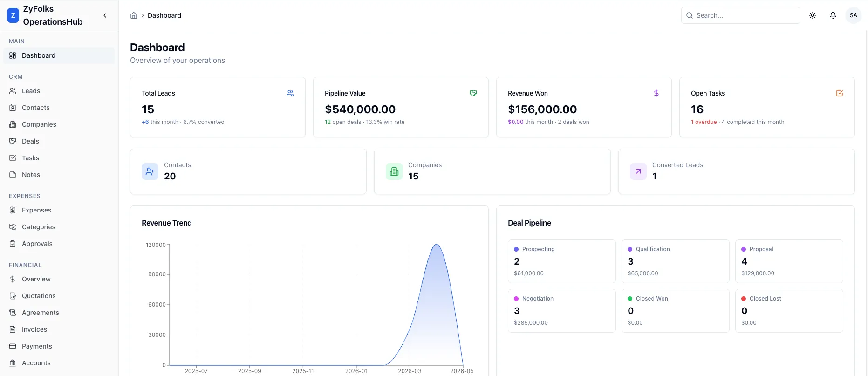Toggle the light/dark theme sun icon
This screenshot has height=376, width=868.
click(813, 15)
